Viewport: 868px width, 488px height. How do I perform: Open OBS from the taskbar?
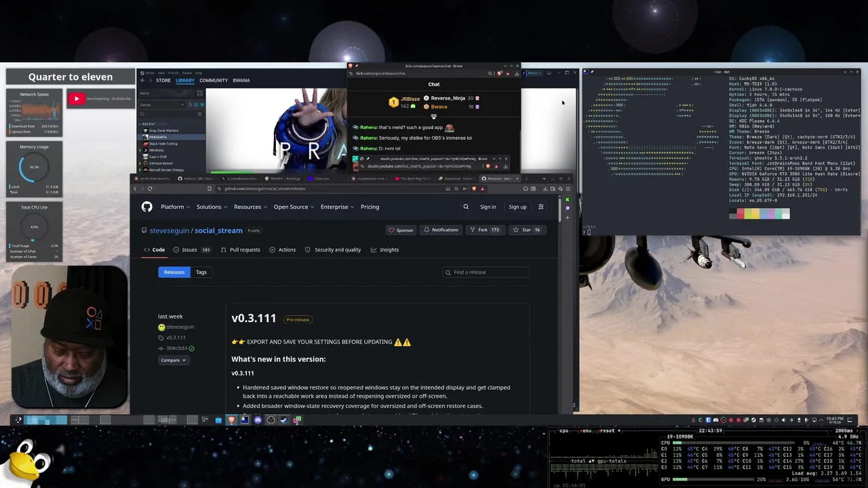(271, 420)
